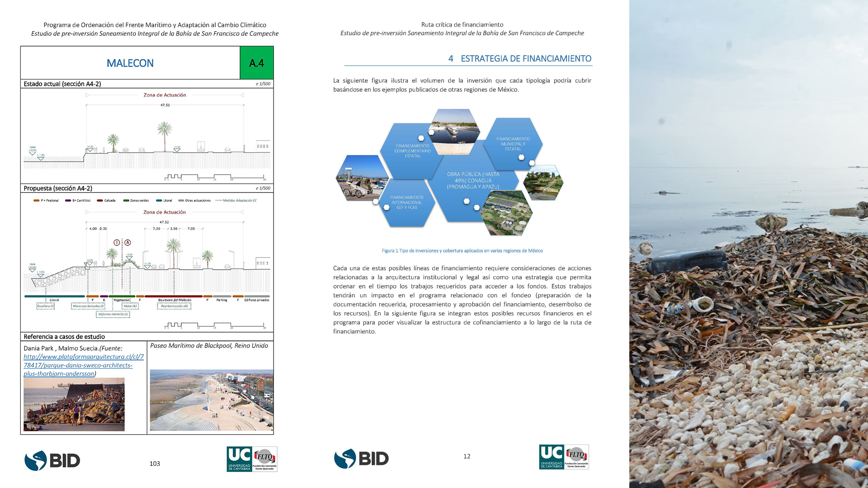Click the Financiamiento Internacional GEF y FCAS hexagon
The height and width of the screenshot is (488, 868).
(x=406, y=202)
